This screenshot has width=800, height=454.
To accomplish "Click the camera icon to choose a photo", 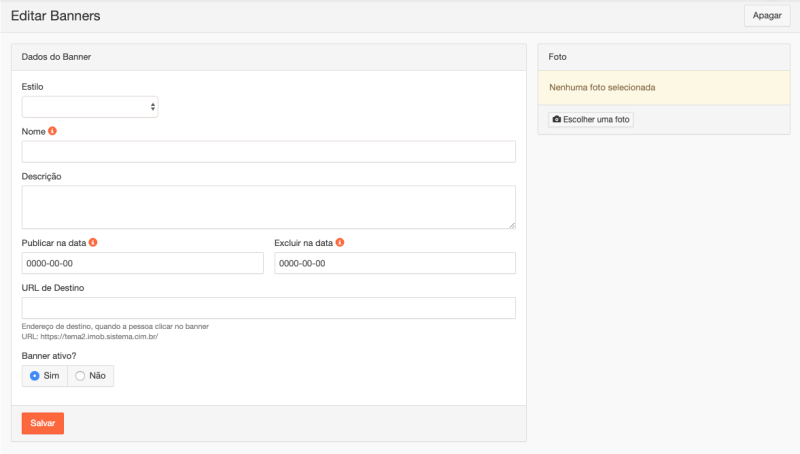I will [557, 120].
